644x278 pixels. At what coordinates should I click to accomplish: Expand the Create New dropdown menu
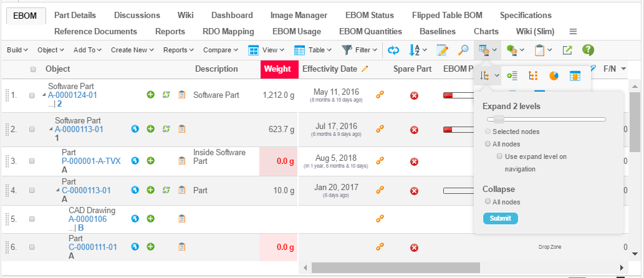133,50
